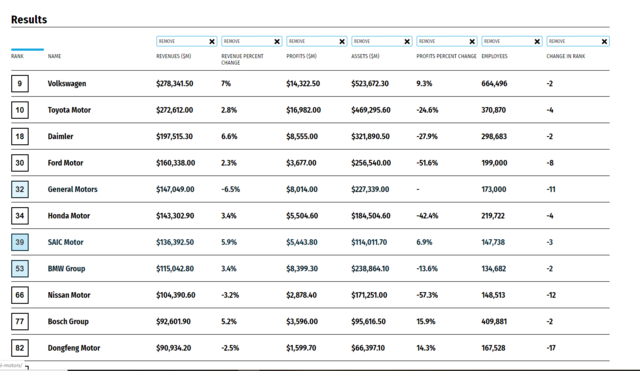This screenshot has height=371, width=640.
Task: Remove the Revenues ($M) column via X
Action: [212, 42]
